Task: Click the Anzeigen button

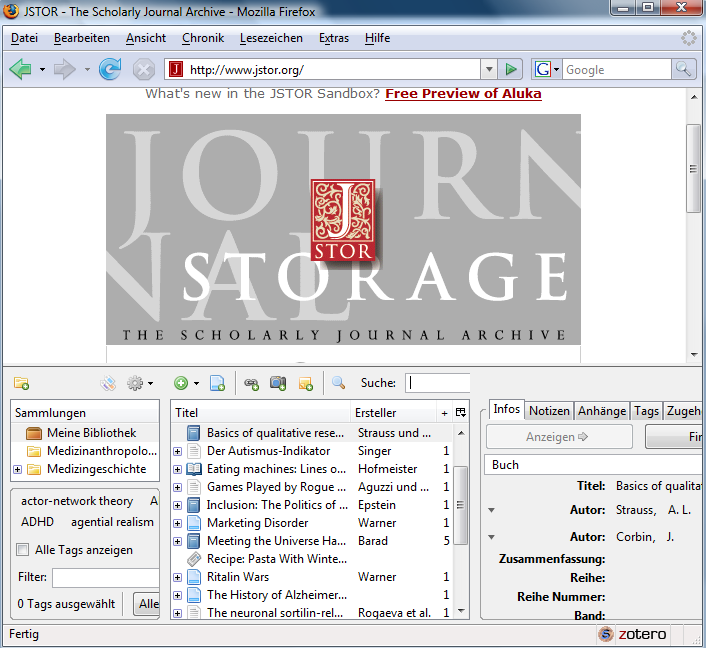Action: pyautogui.click(x=559, y=437)
